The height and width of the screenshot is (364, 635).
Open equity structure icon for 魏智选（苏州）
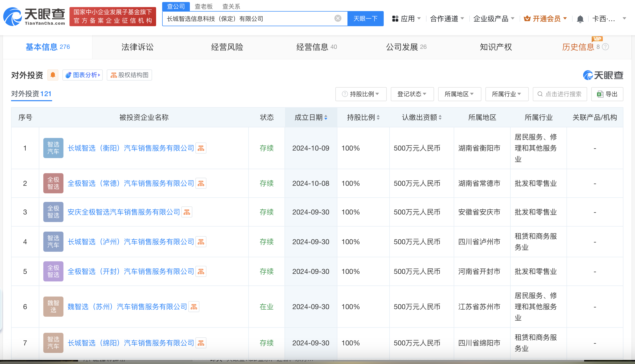[194, 307]
